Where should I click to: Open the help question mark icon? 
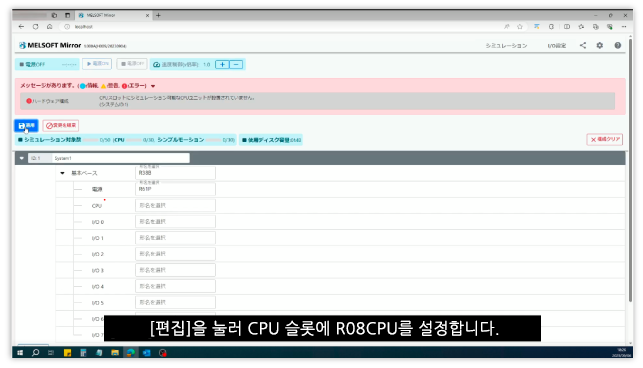(x=618, y=46)
